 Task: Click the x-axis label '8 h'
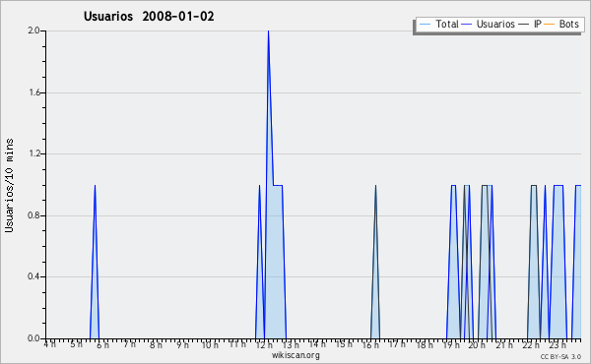(x=156, y=344)
